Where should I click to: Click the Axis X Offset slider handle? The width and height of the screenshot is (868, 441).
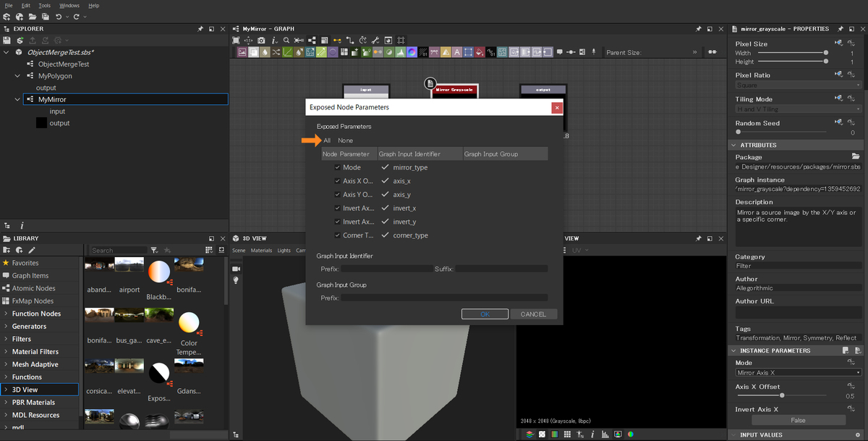(x=781, y=395)
